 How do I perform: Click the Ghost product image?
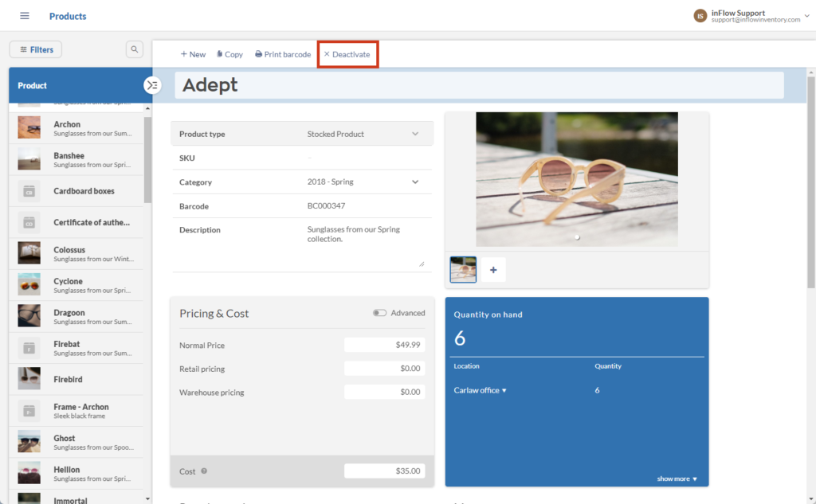pyautogui.click(x=29, y=442)
